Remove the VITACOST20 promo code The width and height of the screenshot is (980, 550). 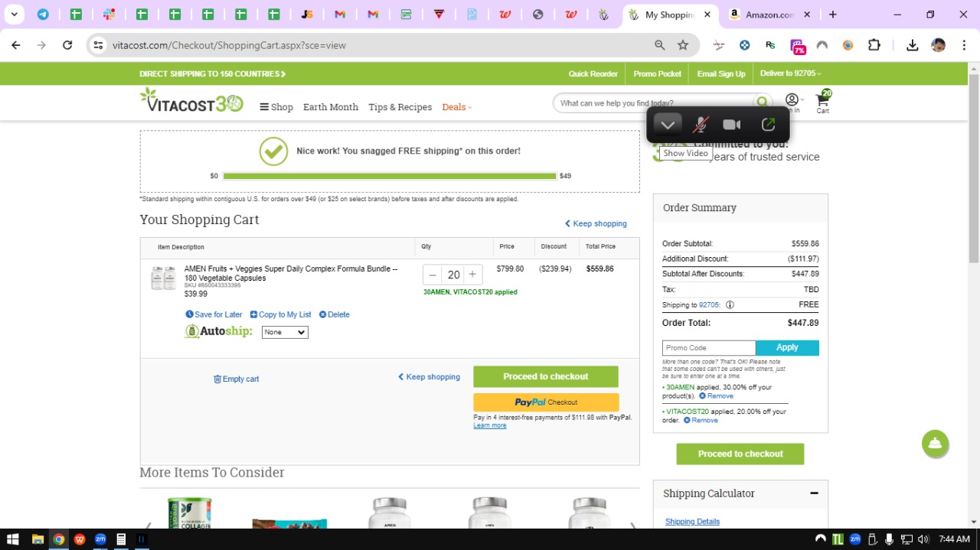click(701, 420)
